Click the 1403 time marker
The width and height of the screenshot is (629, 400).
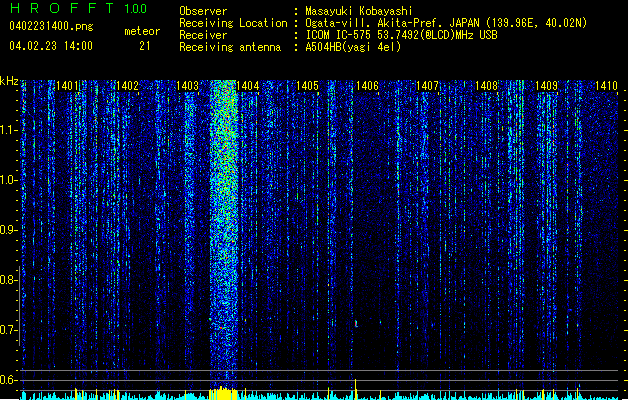(x=187, y=85)
